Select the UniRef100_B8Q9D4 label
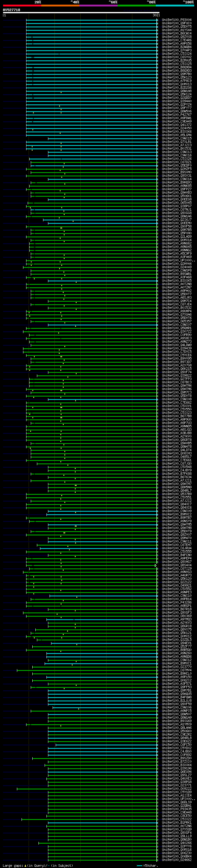Viewport: 197px width, 868px height. coord(176,67)
